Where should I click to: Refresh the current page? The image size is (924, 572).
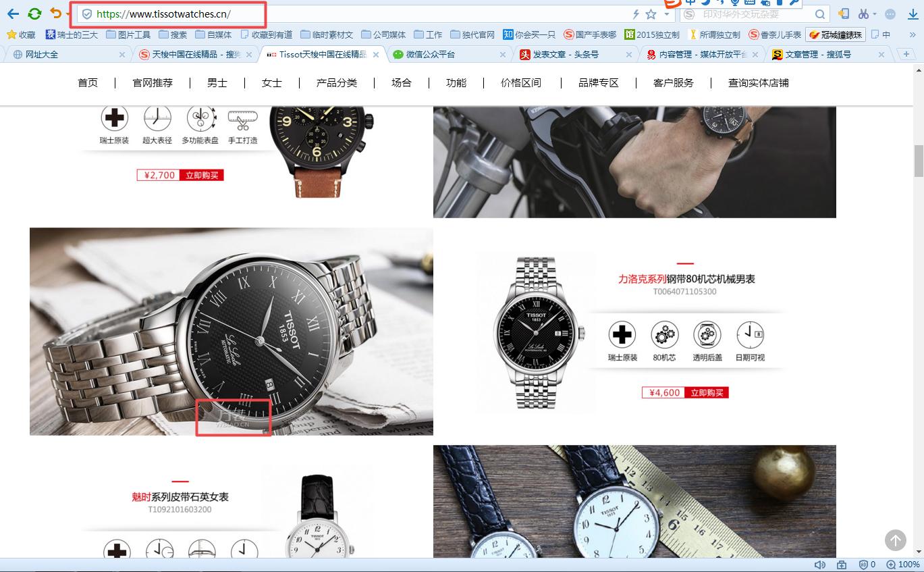34,14
